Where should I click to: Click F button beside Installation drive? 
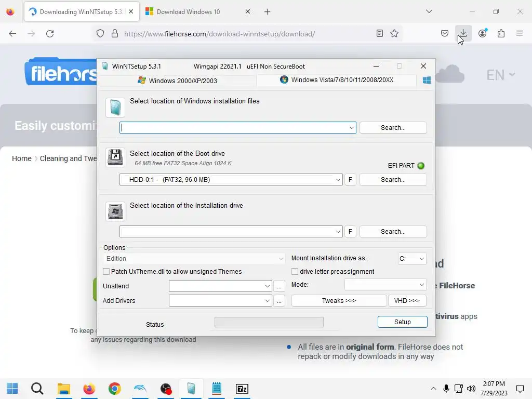(x=350, y=231)
